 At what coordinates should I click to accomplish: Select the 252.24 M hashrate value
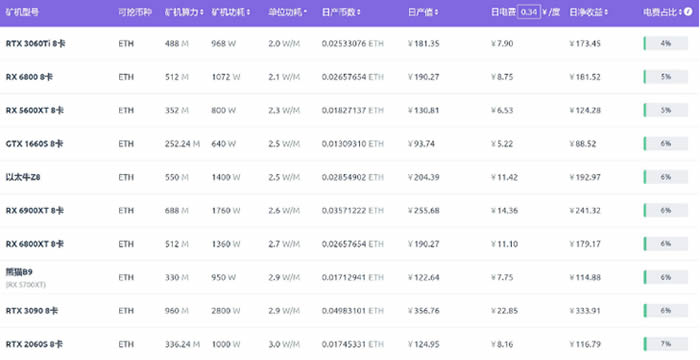click(182, 144)
